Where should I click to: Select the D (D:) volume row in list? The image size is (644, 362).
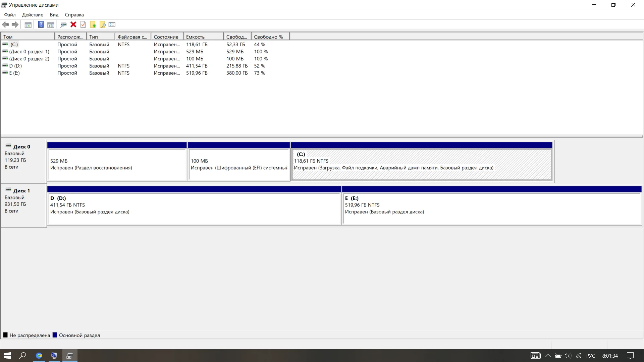[x=15, y=66]
